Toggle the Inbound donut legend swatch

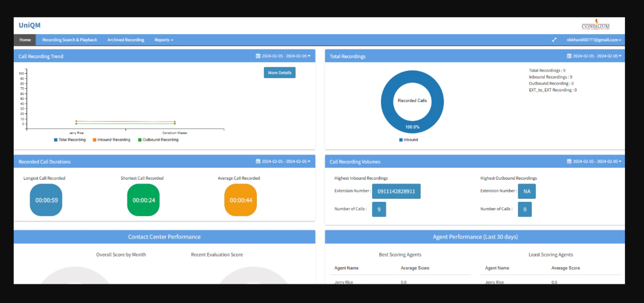click(x=401, y=140)
